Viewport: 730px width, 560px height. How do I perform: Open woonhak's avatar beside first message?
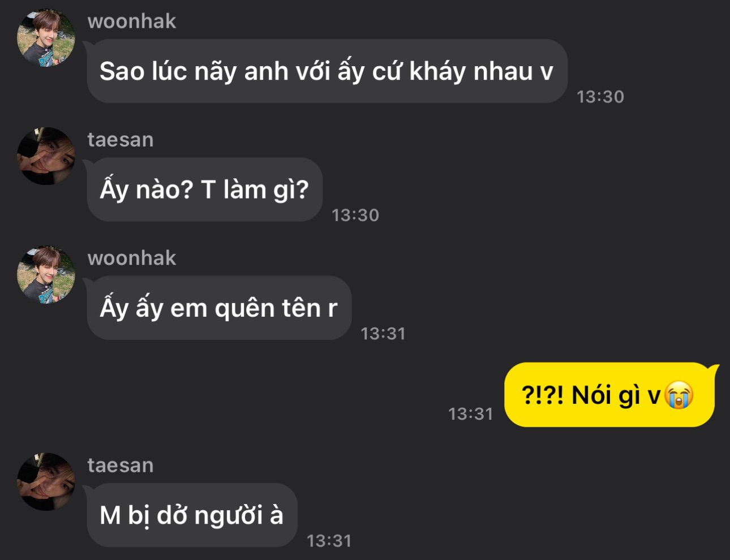[x=46, y=38]
